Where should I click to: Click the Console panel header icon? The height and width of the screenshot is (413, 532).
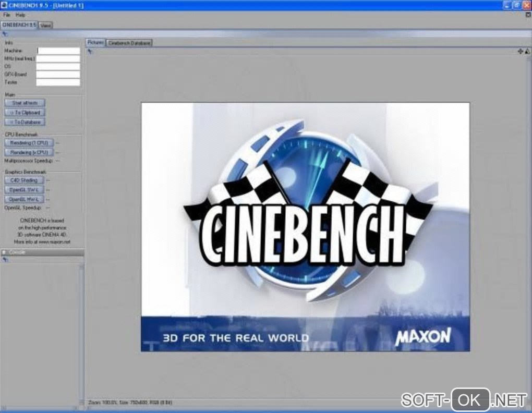[x=4, y=252]
